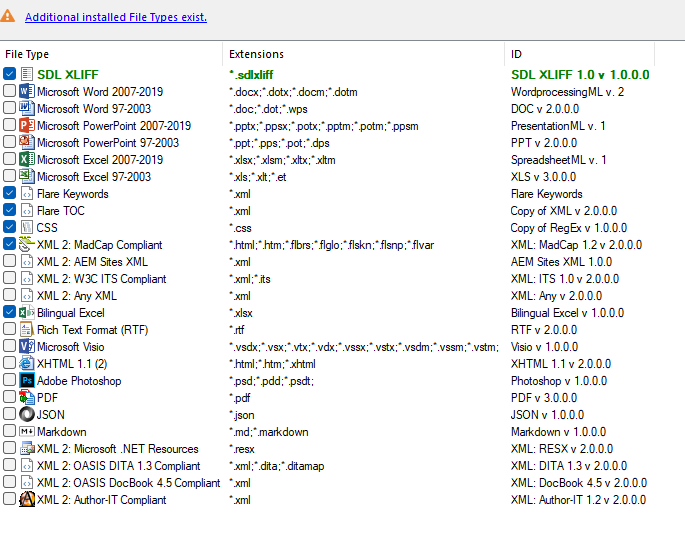The image size is (685, 544).
Task: Click the XML 2: Author-IT Compliant icon
Action: 27,499
